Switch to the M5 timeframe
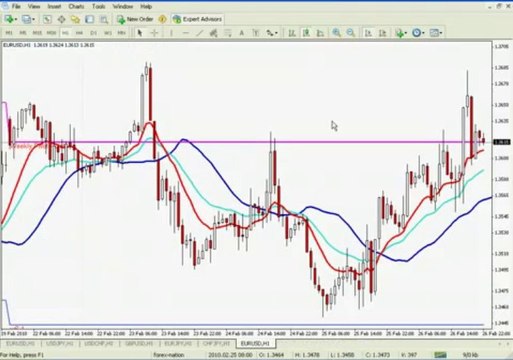513x360 pixels. pyautogui.click(x=23, y=33)
